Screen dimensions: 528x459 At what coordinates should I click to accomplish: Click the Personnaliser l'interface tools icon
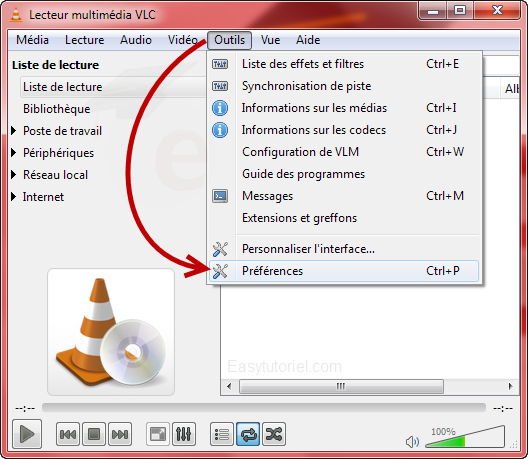tap(220, 249)
